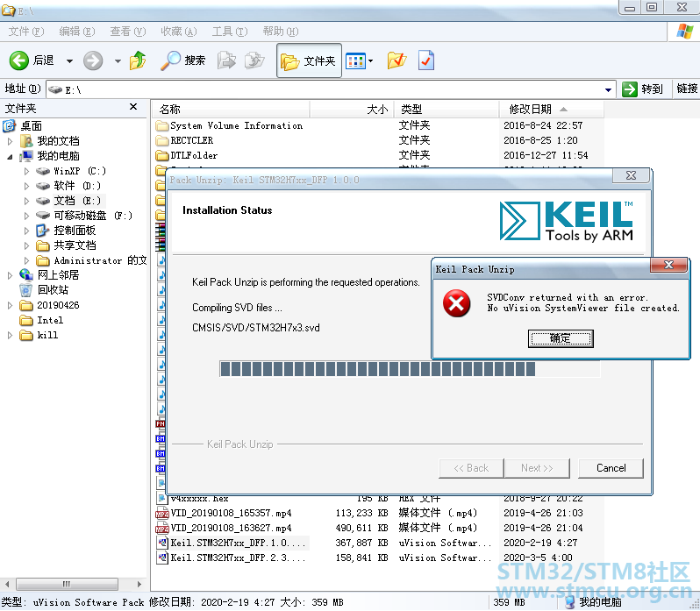700x611 pixels.
Task: Cancel the pack installation
Action: point(611,468)
